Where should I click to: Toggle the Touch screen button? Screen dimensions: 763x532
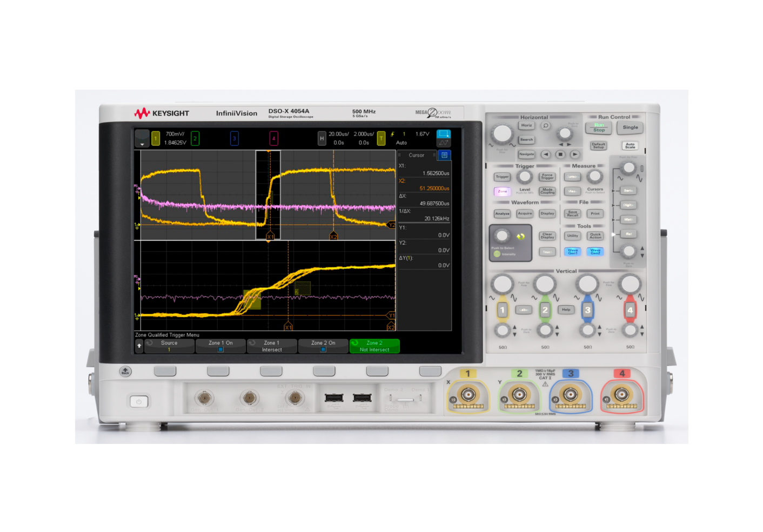(x=547, y=252)
